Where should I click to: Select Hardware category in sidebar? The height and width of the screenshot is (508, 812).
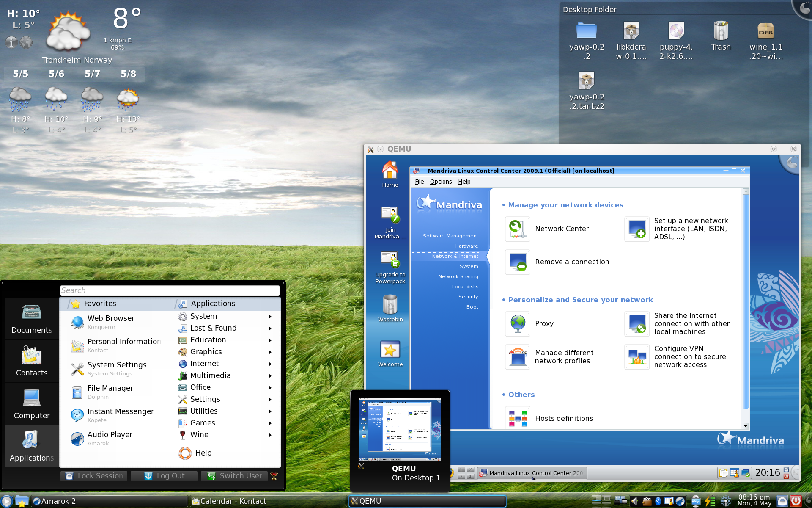[x=466, y=246]
